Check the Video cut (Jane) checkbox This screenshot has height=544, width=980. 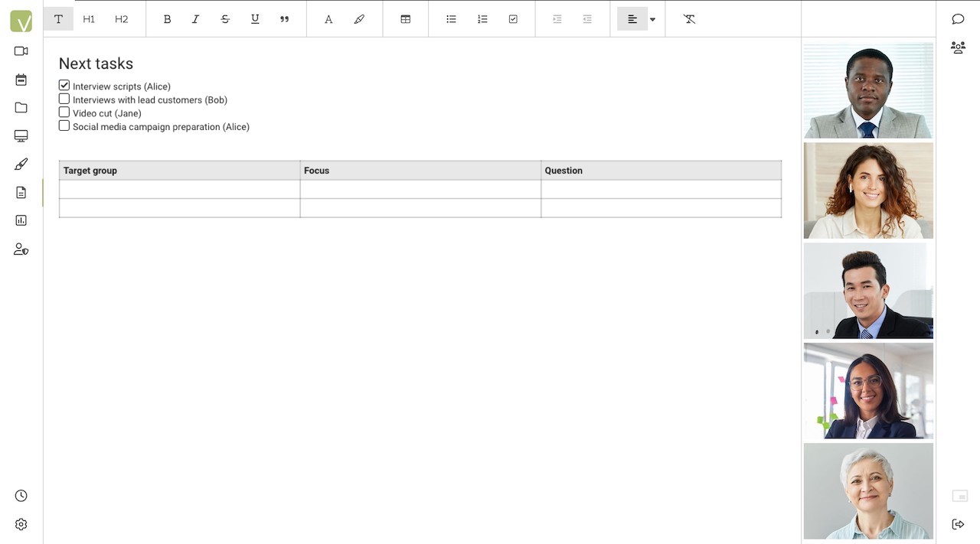click(x=64, y=112)
